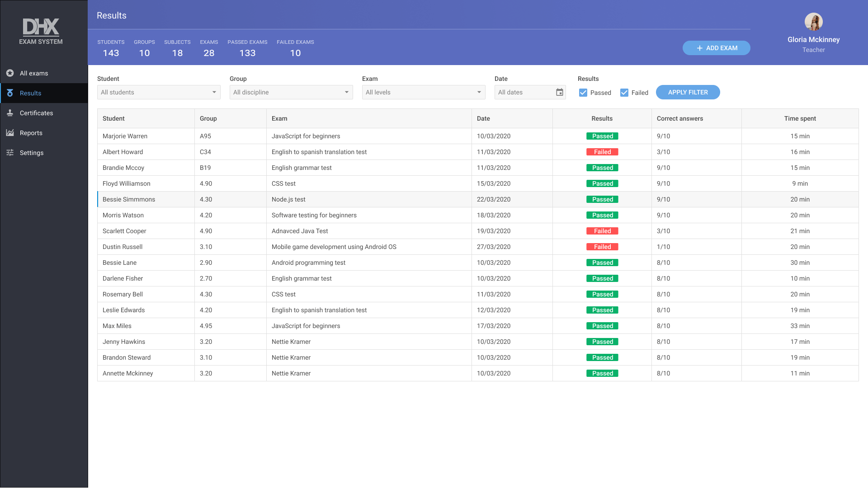Toggle the Failed results checkbox
Image resolution: width=868 pixels, height=488 pixels.
coord(624,92)
